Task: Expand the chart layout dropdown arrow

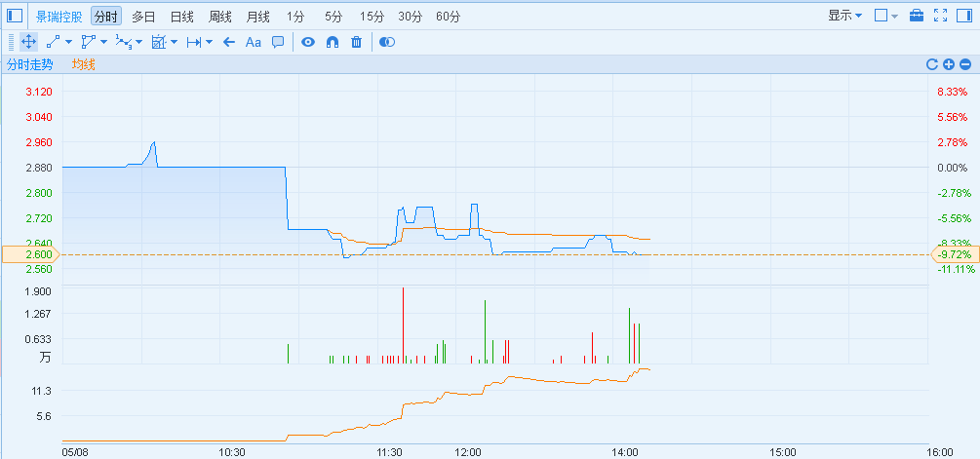Action: [894, 17]
